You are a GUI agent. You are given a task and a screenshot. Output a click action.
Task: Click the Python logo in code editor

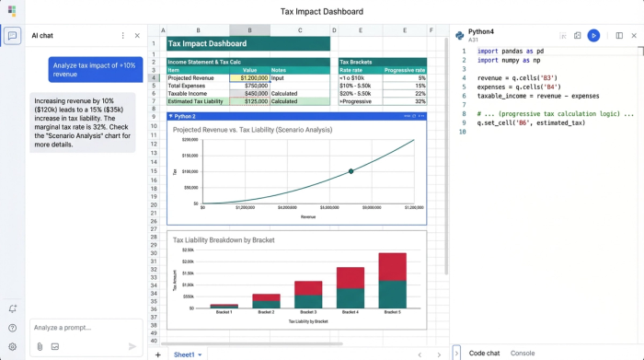(460, 36)
